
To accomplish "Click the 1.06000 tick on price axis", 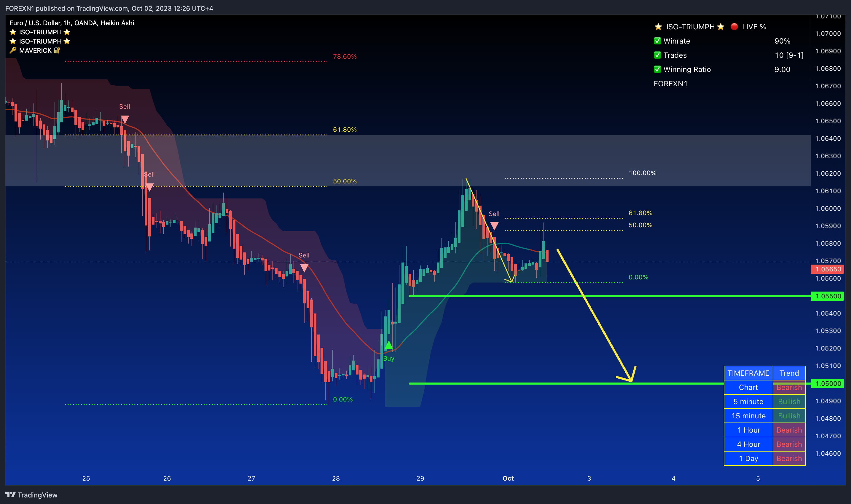I will click(x=828, y=209).
